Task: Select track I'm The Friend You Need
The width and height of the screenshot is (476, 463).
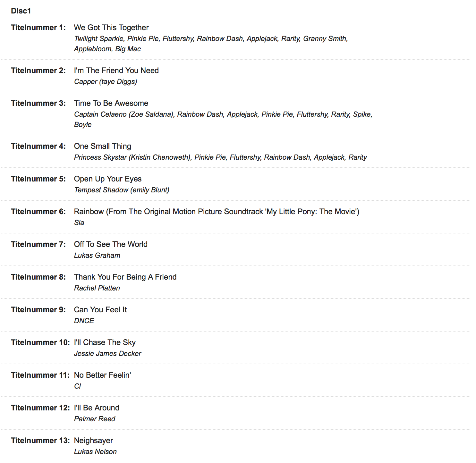Action: 116,71
